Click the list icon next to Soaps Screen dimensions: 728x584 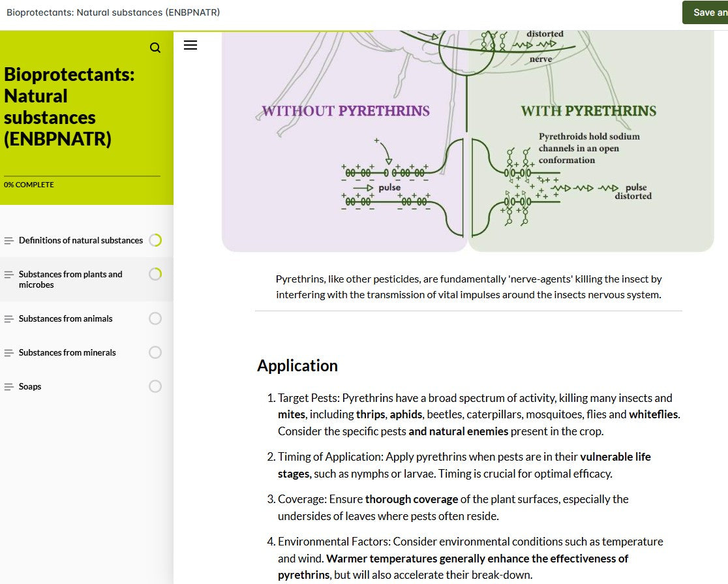[x=8, y=386]
